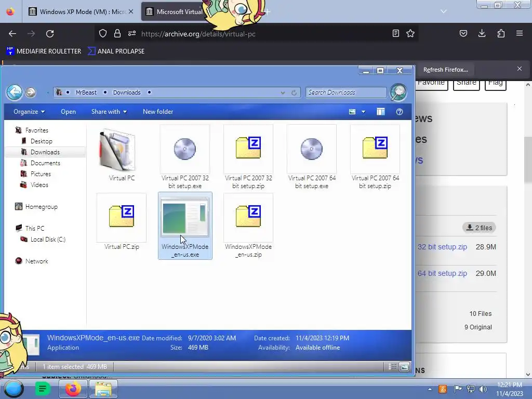Screen dimensions: 532x399
Task: Close the Windows XP Mode tab
Action: click(x=130, y=11)
